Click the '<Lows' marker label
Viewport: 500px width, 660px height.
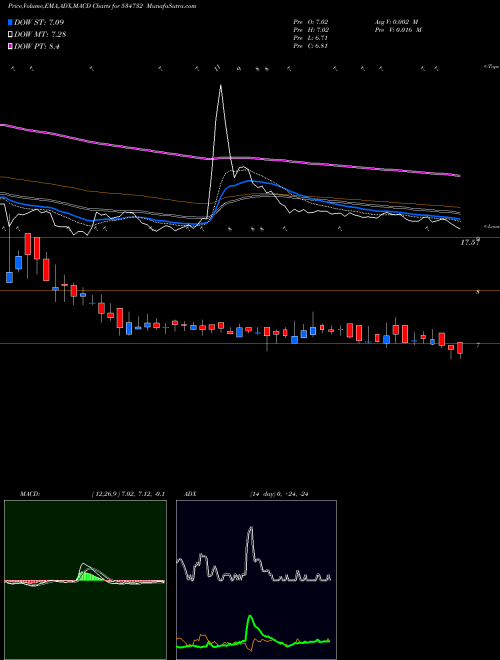[x=491, y=226]
